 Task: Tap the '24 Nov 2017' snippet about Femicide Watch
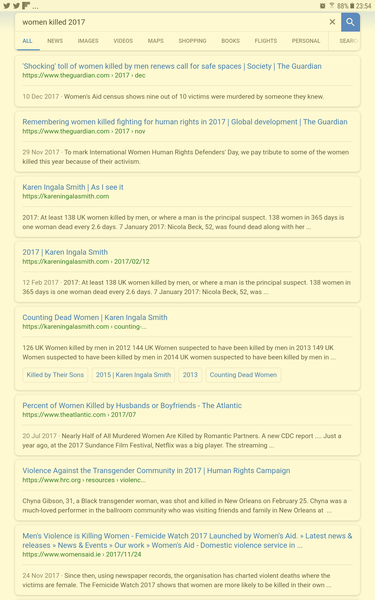pos(177,580)
